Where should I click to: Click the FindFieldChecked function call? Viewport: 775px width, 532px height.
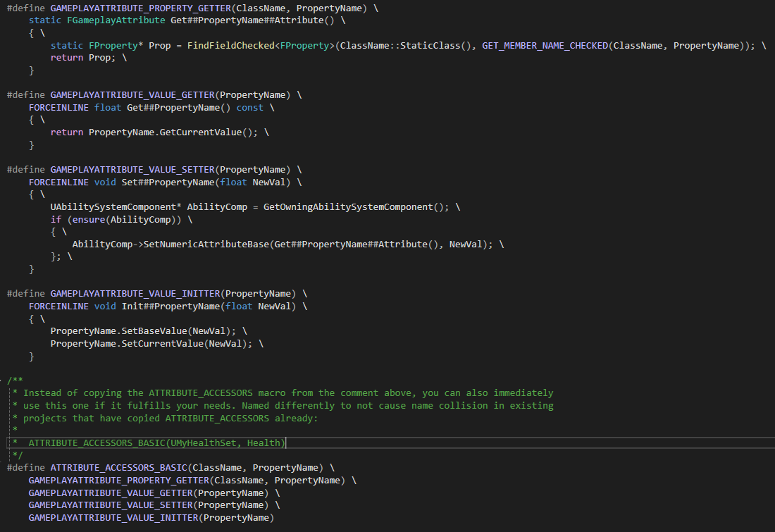[231, 46]
